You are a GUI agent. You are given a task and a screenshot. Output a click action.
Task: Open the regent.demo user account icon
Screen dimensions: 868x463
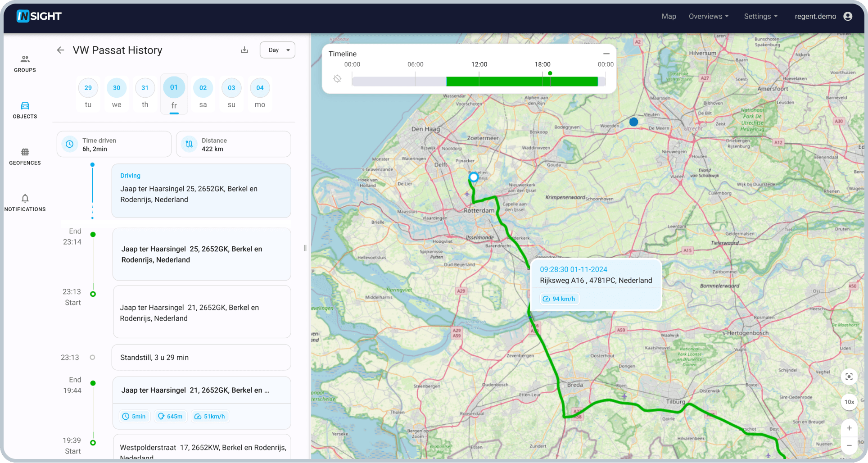848,16
